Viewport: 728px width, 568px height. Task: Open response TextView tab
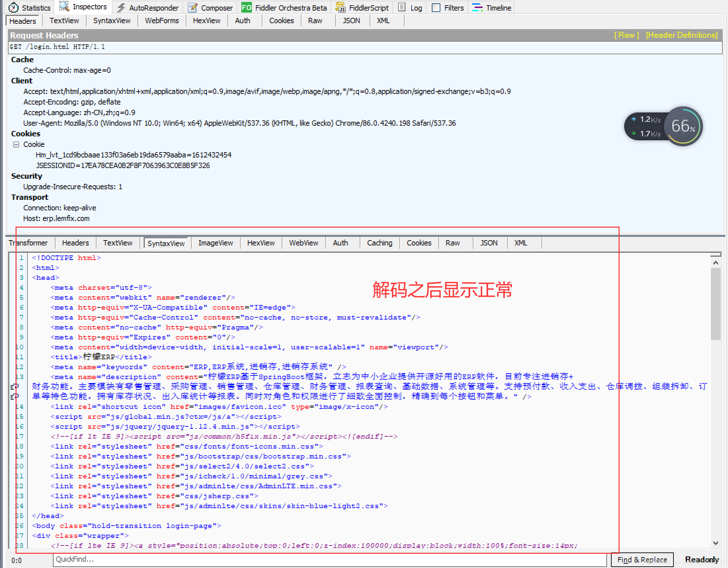(118, 243)
